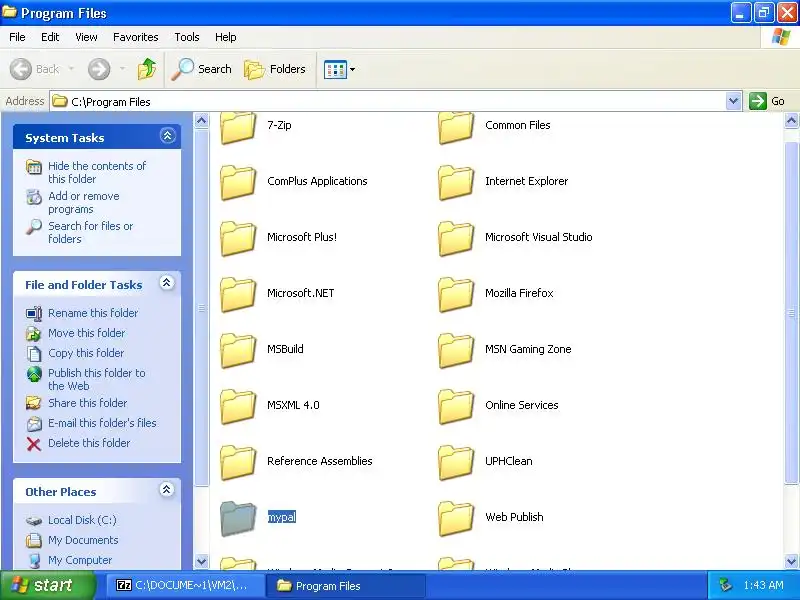Click the Program Files taskbar button
Viewport: 800px width, 600px height.
[346, 585]
